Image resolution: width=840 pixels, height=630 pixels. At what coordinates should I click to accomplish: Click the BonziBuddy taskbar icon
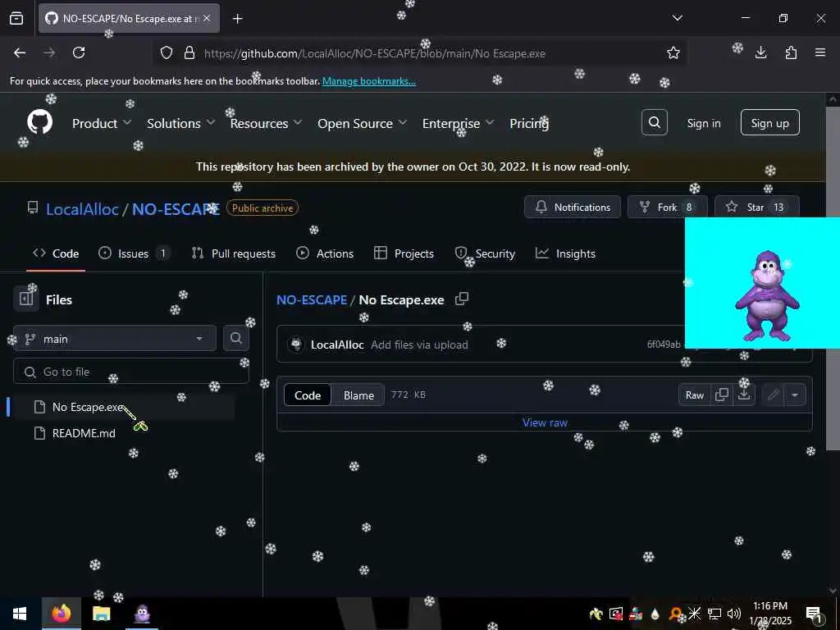point(142,614)
